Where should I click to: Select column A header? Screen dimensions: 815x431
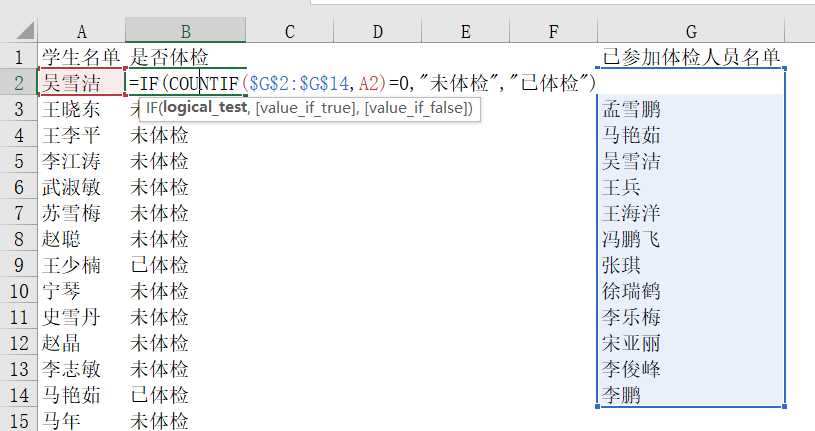pos(82,31)
